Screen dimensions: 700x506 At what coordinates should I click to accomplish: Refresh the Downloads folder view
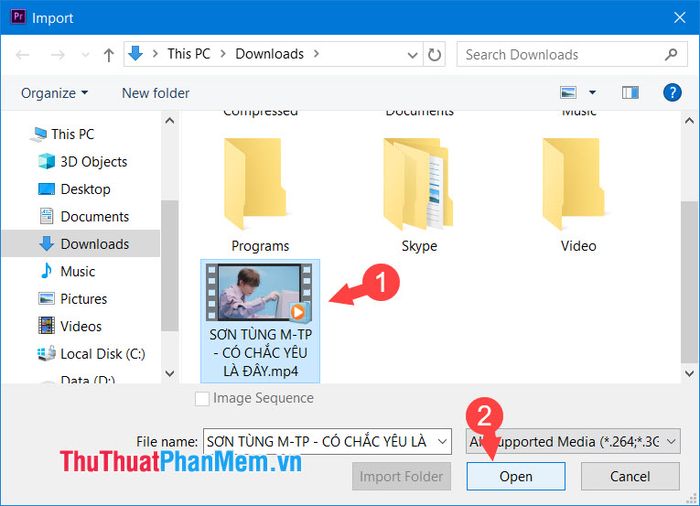434,54
